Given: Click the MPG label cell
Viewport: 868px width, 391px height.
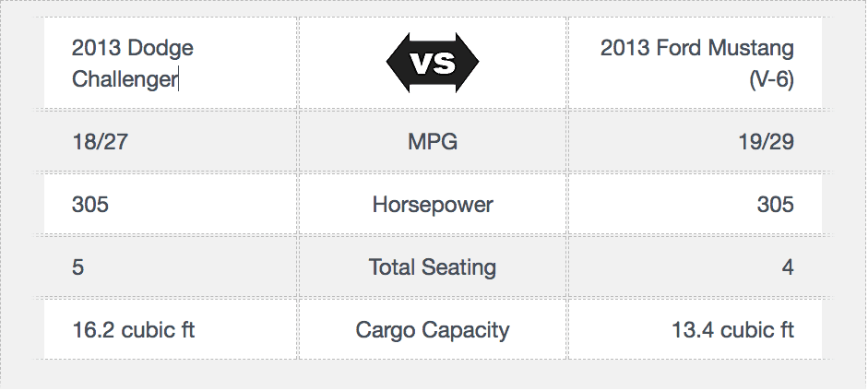Looking at the screenshot, I should tap(433, 142).
